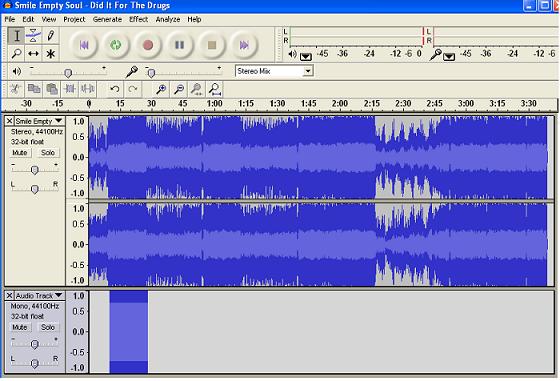This screenshot has height=381, width=560.
Task: Solo the Smile Empty stereo track
Action: 48,153
